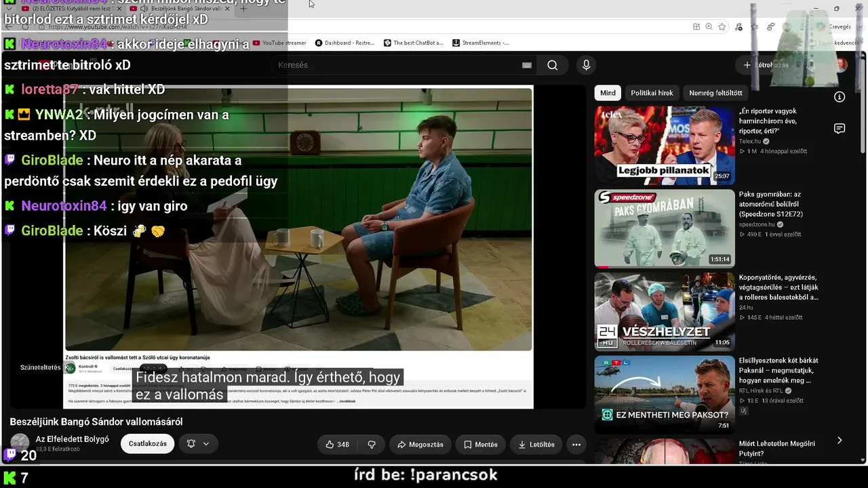
Task: Click the 'Csatlakozás' join button
Action: [x=148, y=444]
